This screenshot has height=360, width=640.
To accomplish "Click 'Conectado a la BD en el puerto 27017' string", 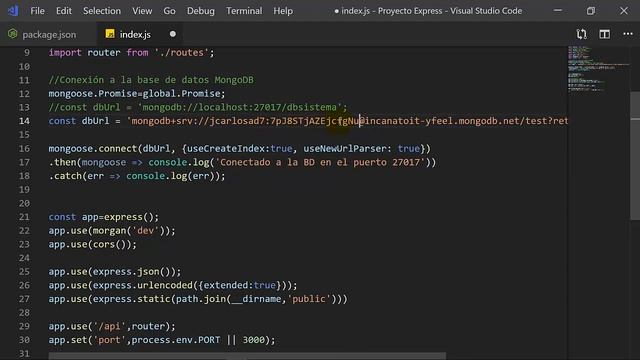I will click(320, 162).
